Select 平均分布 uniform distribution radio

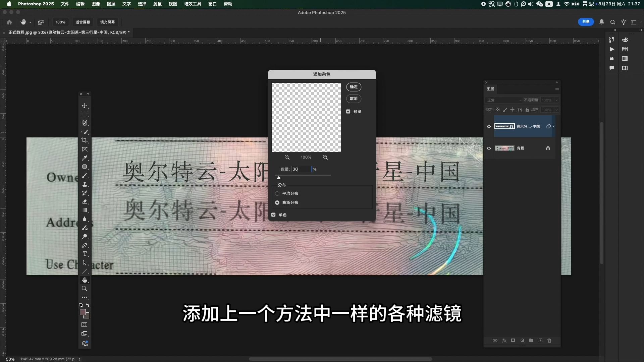point(277,193)
